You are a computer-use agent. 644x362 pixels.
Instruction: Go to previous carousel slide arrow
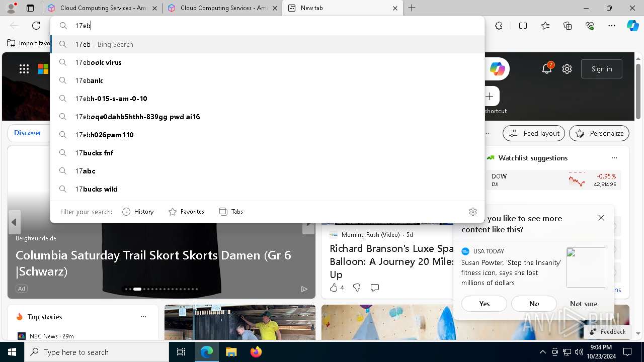tap(14, 222)
